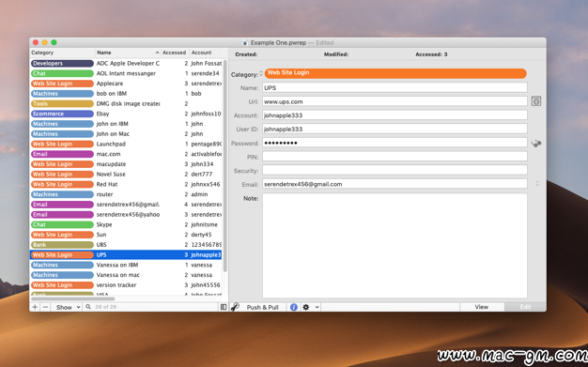Switch to Edit mode
The image size is (588, 367).
(x=525, y=307)
